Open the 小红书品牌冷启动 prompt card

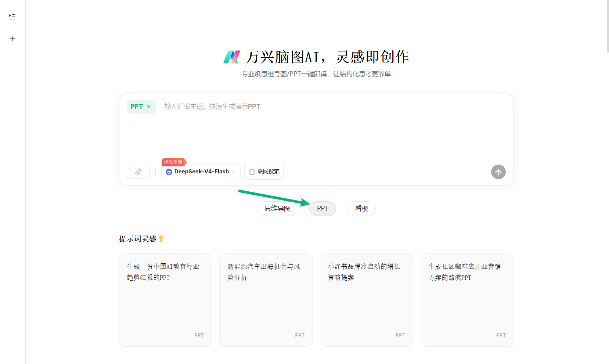coord(367,300)
